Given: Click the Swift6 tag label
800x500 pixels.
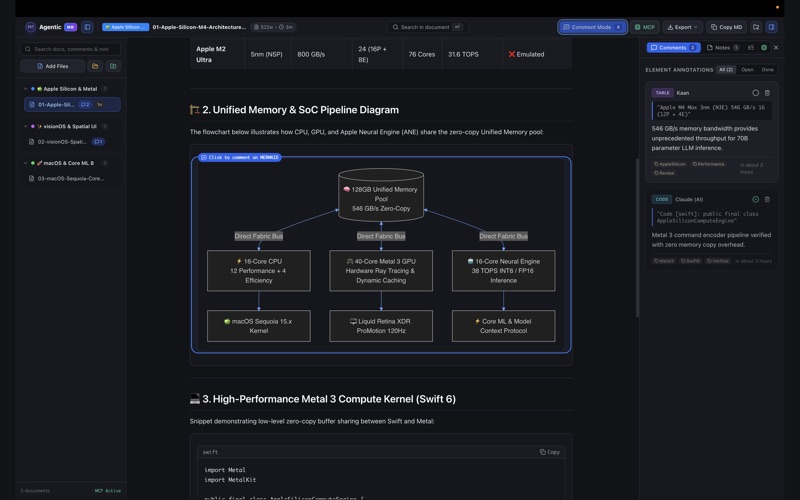Looking at the screenshot, I should pyautogui.click(x=690, y=261).
